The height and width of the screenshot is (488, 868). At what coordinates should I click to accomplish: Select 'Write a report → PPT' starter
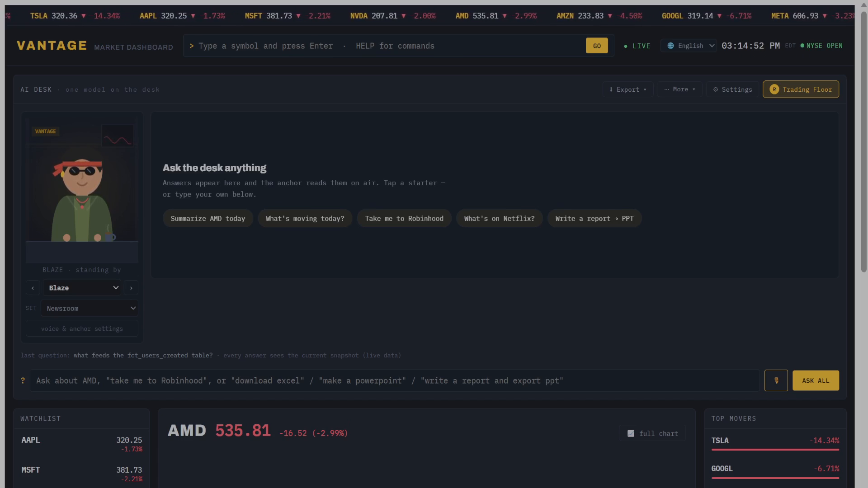pyautogui.click(x=594, y=218)
